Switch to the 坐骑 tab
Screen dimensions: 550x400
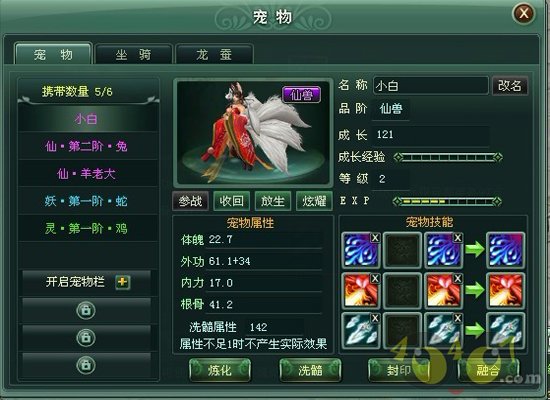click(134, 54)
